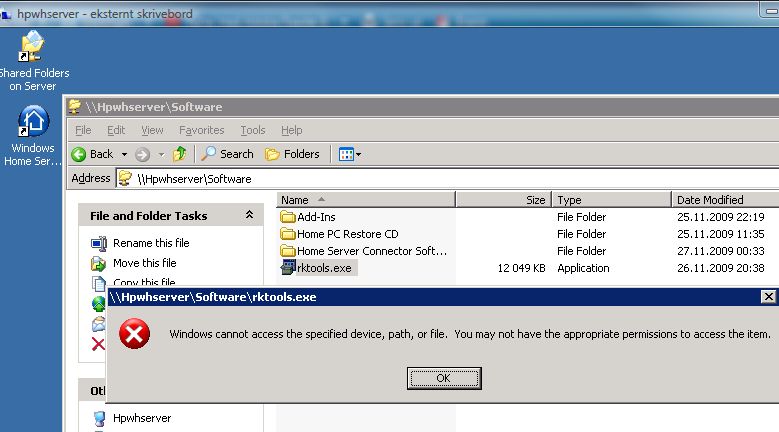
Task: Open the View menu
Action: (152, 130)
